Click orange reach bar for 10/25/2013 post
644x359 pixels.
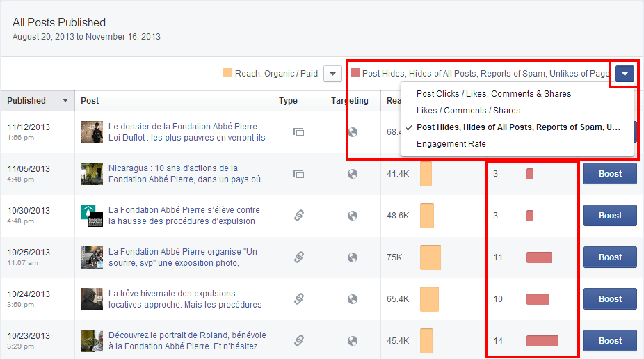tap(430, 257)
